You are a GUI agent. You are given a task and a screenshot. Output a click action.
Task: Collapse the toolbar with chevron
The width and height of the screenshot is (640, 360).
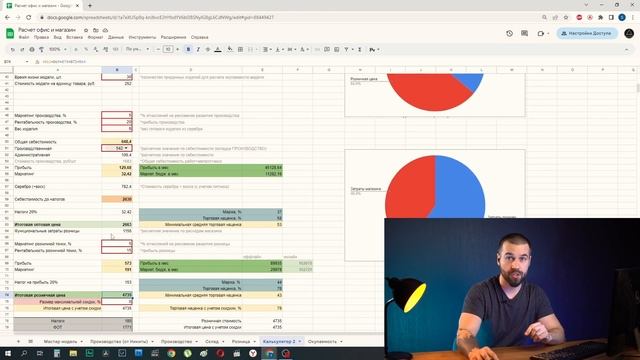627,49
